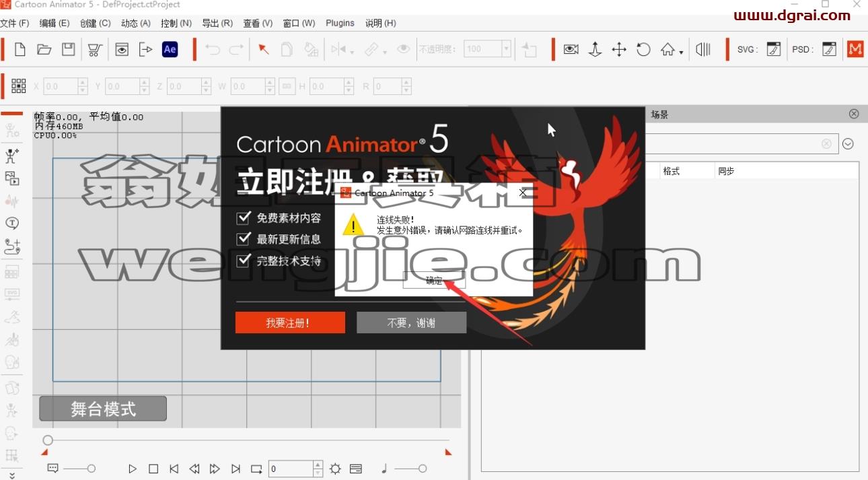Open the 动态 (A) menu
The width and height of the screenshot is (868, 480).
pyautogui.click(x=136, y=23)
